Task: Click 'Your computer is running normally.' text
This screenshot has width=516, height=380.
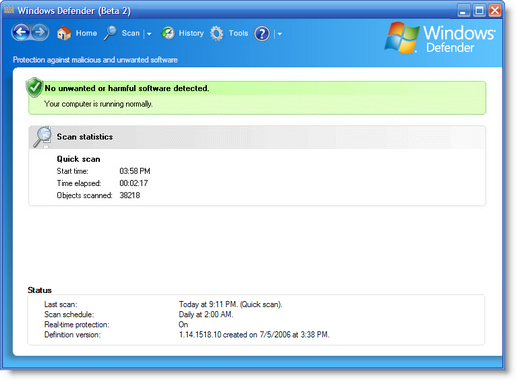Action: coord(98,104)
